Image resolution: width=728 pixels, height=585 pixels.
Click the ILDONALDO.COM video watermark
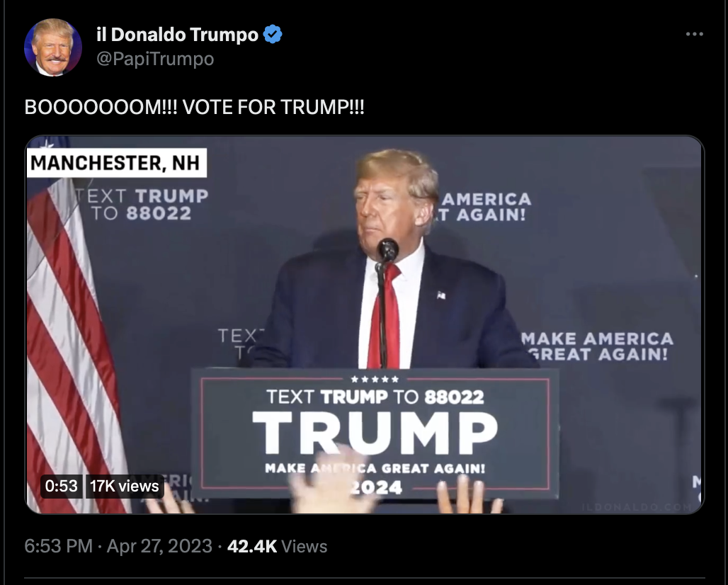pyautogui.click(x=637, y=506)
